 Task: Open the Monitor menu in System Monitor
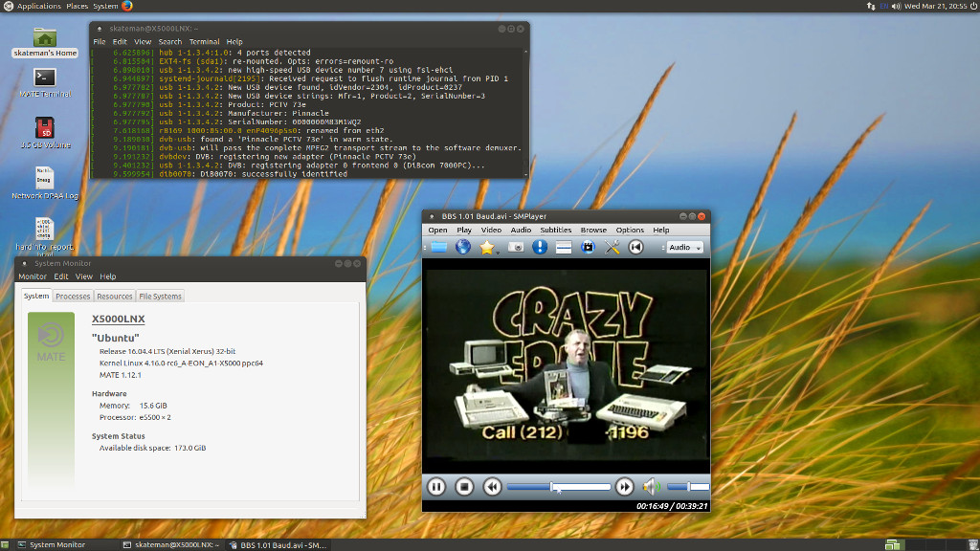[x=33, y=276]
